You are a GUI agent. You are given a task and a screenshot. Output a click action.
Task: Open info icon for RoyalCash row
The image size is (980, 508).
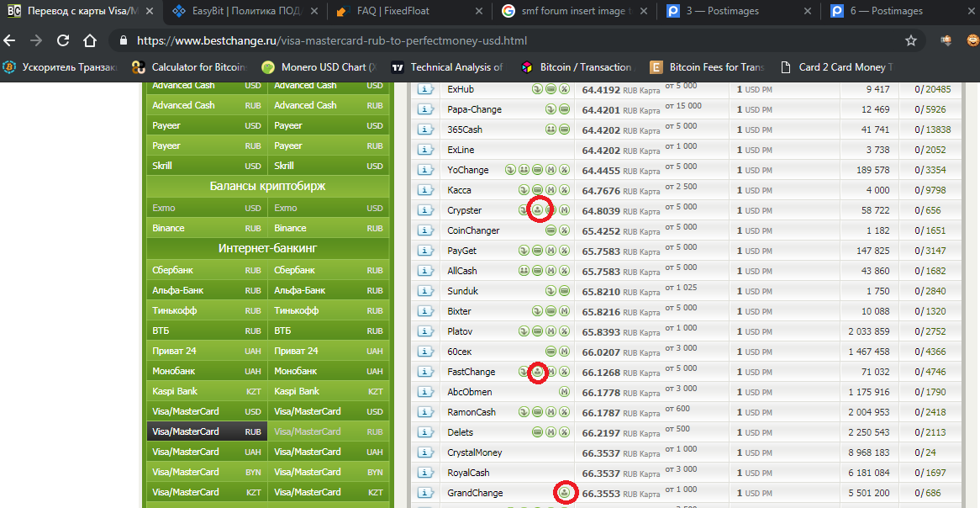click(425, 473)
